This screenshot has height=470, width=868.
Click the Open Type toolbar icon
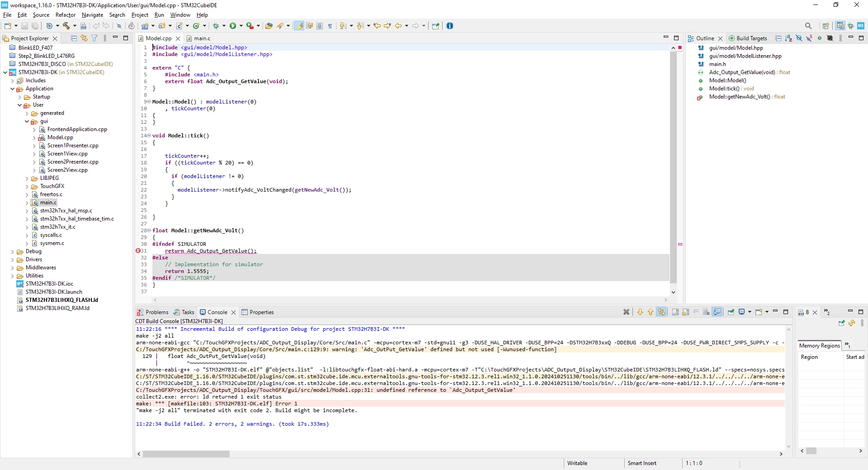click(269, 26)
